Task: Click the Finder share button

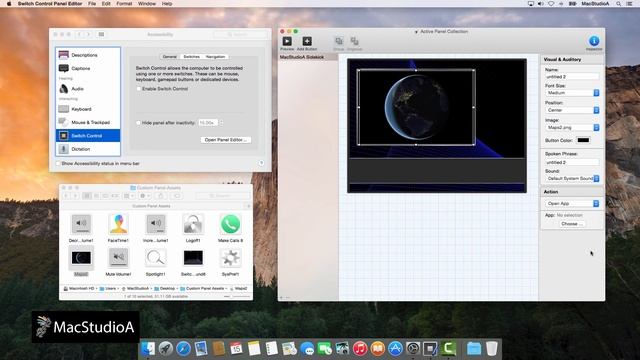Action: coord(160,196)
